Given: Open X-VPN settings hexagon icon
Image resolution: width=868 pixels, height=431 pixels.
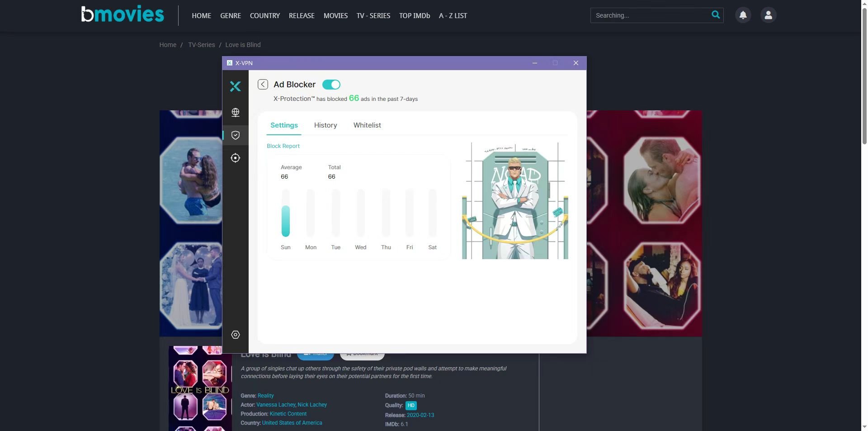Looking at the screenshot, I should [x=235, y=335].
